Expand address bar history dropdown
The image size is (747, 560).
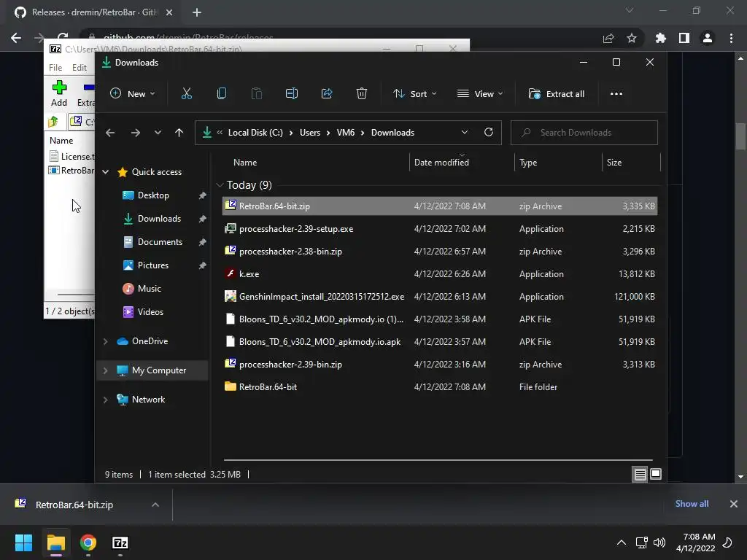(x=465, y=133)
